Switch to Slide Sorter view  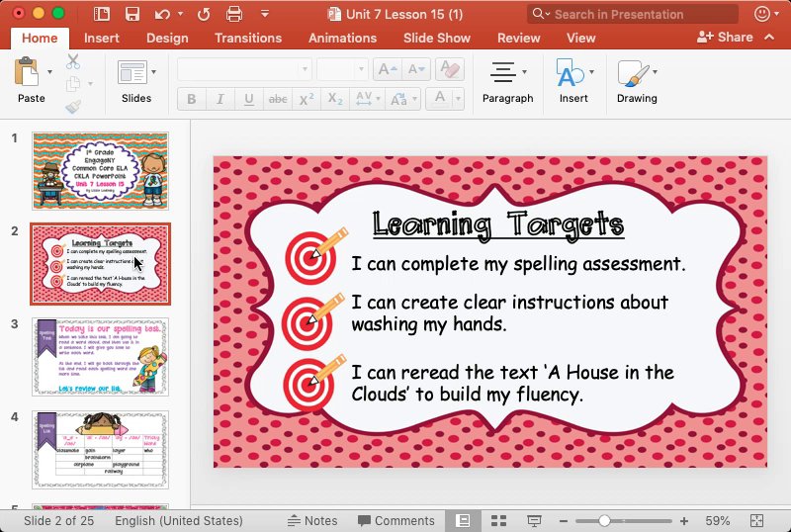tap(498, 520)
